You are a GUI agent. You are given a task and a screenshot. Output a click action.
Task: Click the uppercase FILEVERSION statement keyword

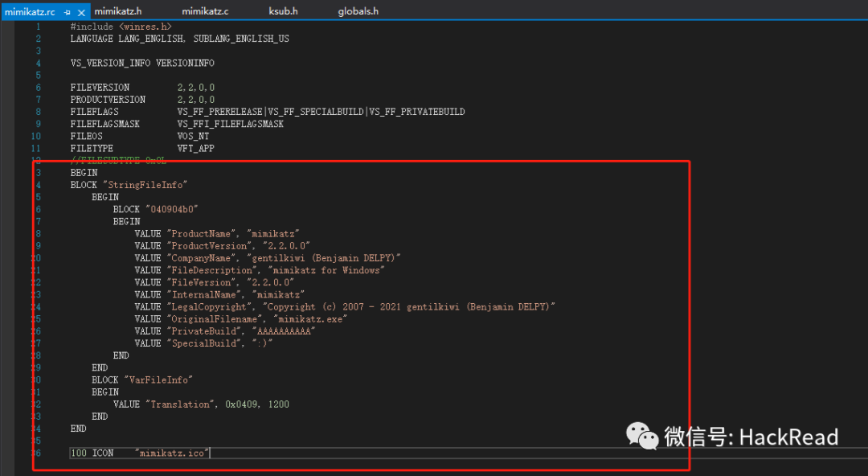coord(100,88)
